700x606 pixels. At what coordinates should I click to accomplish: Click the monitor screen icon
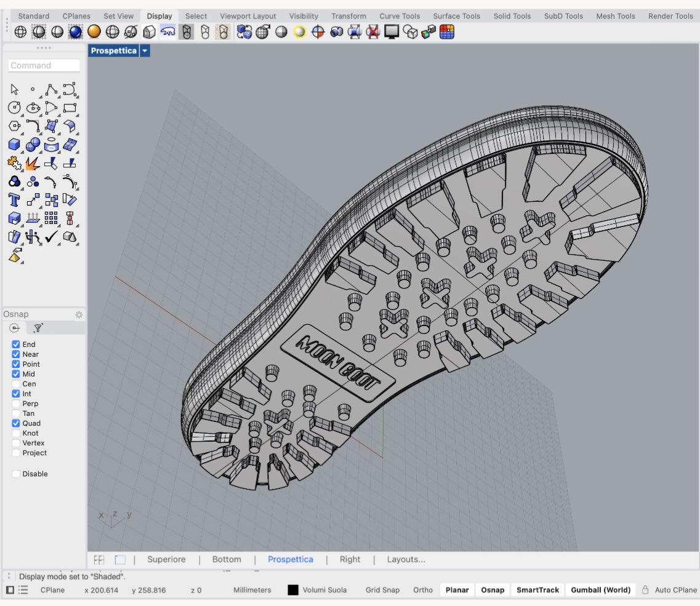392,31
